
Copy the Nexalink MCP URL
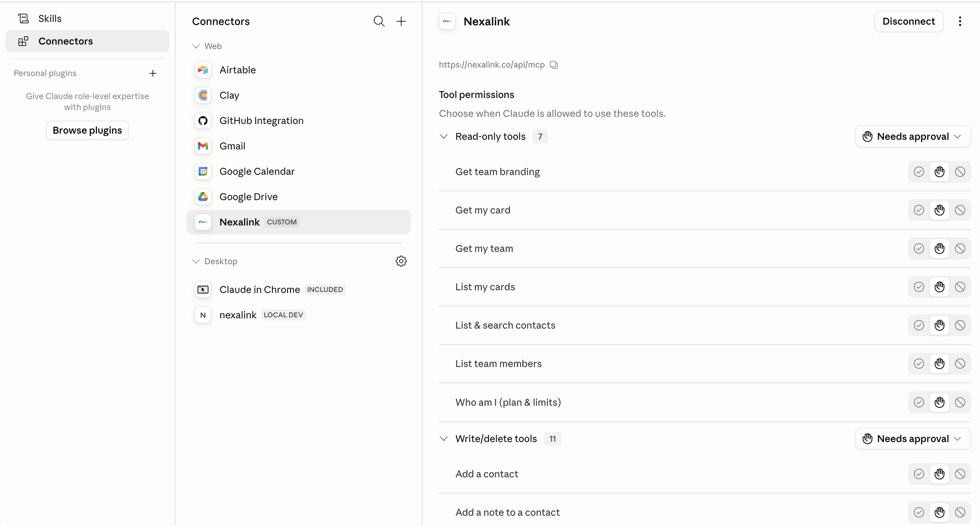click(x=554, y=65)
